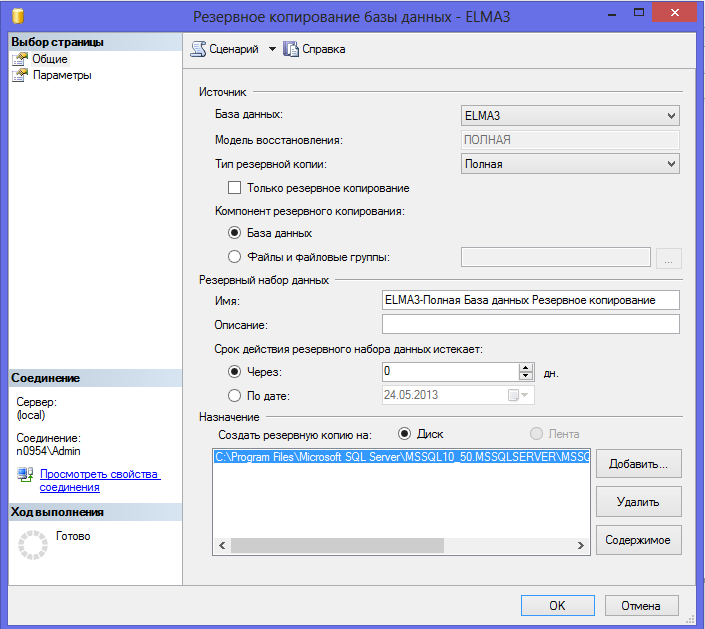Click the Описание text field
Screen dimensions: 705x629
point(530,324)
